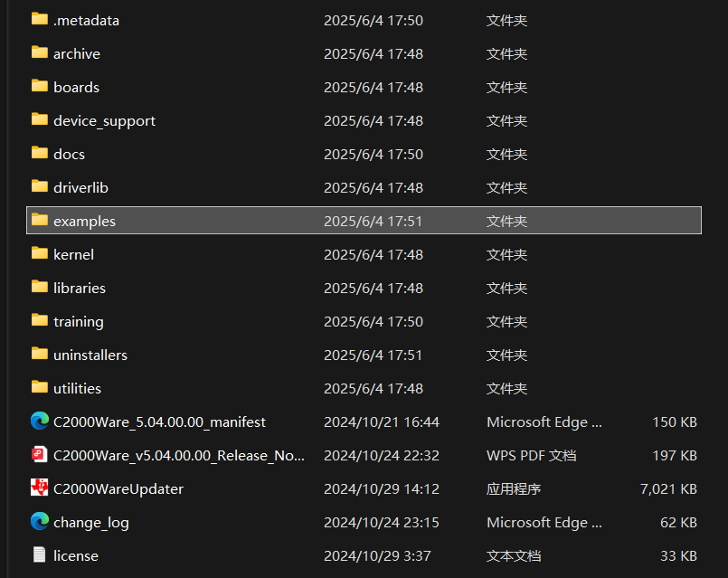The height and width of the screenshot is (578, 728).
Task: Select the driverlib folder name
Action: 80,188
